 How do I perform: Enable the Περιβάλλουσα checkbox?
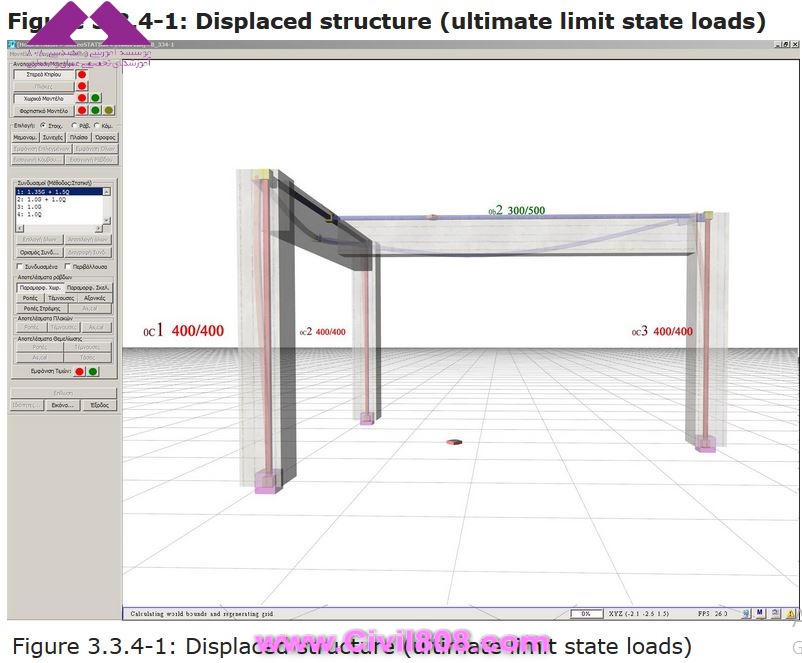tap(67, 267)
